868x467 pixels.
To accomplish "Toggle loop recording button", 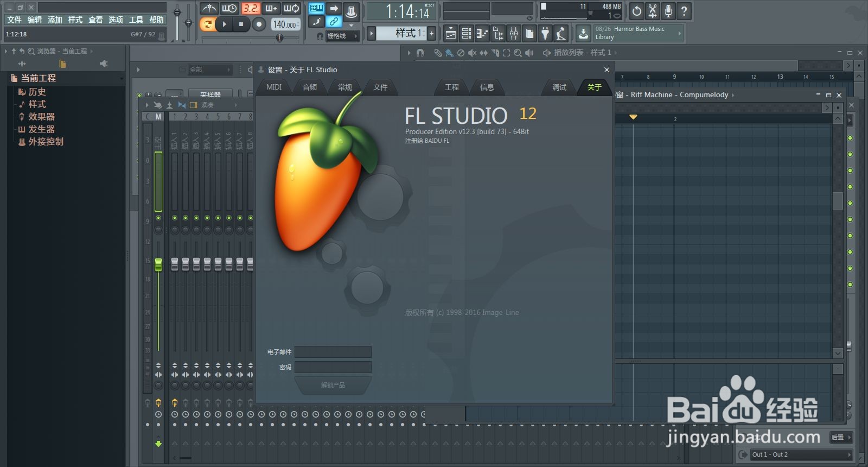I will point(291,8).
